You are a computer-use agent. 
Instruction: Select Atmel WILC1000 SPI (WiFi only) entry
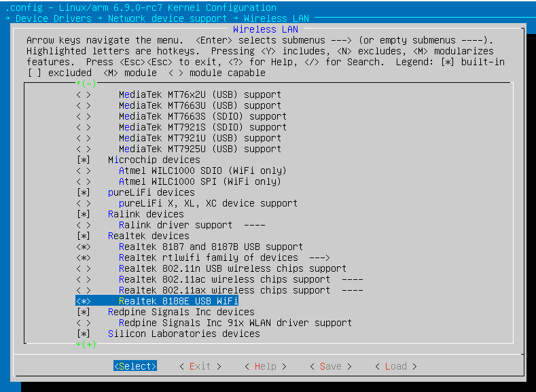[200, 182]
